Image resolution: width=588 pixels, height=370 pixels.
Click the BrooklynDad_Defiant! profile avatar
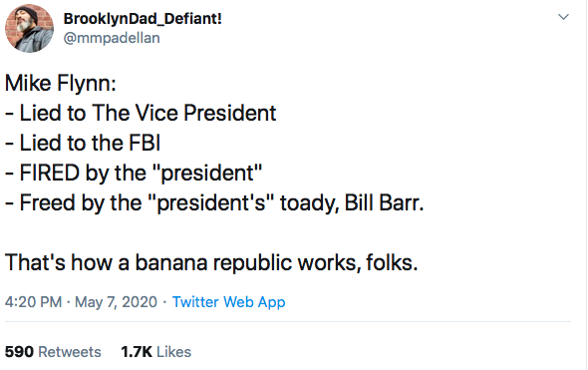(x=29, y=29)
